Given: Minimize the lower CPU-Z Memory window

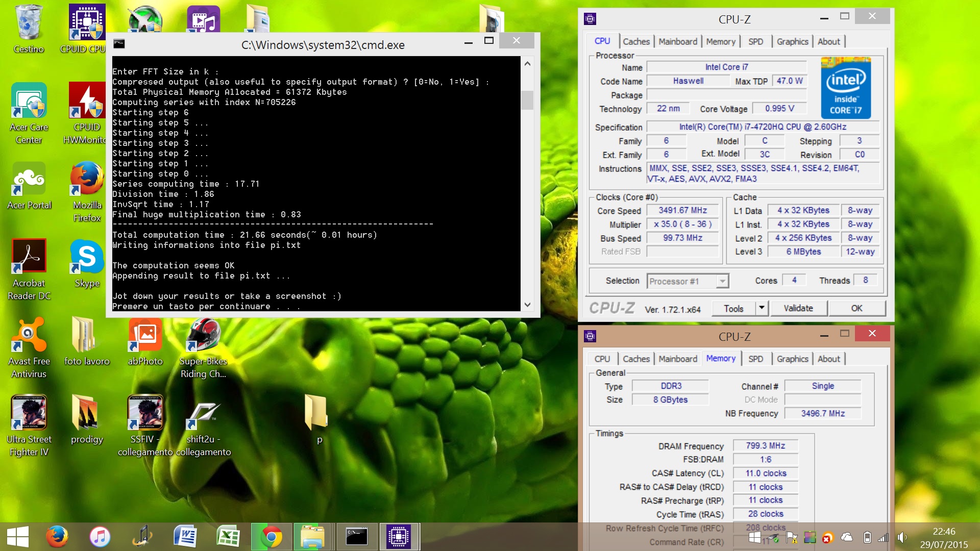Looking at the screenshot, I should click(x=824, y=335).
